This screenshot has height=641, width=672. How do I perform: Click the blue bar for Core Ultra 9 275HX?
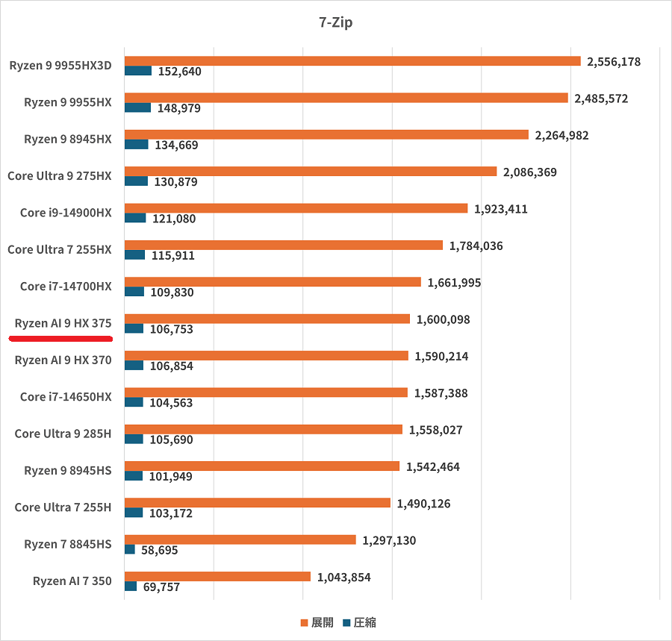[x=136, y=181]
